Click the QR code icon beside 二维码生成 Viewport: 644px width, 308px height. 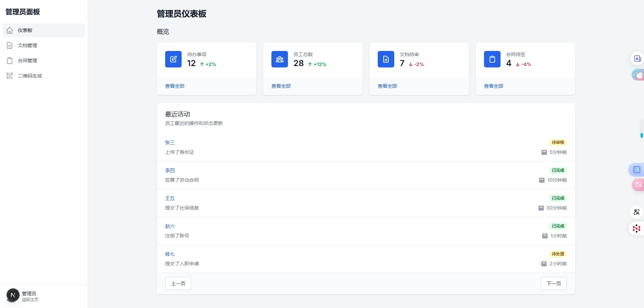click(10, 76)
